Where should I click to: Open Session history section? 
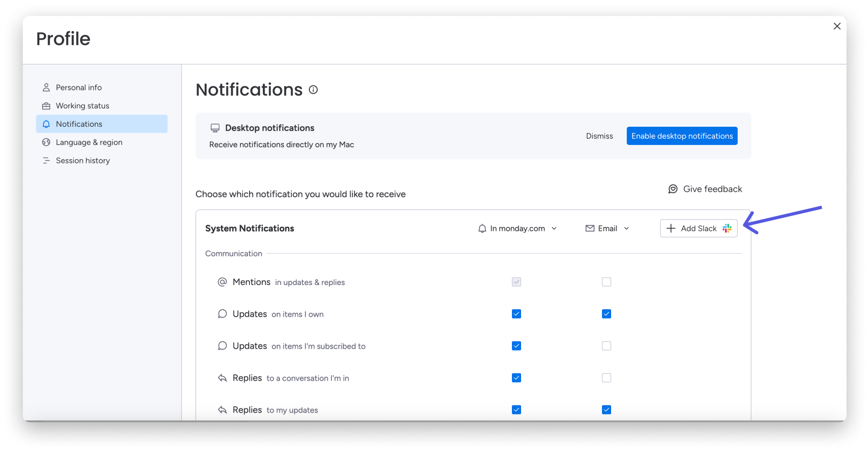pos(101,161)
